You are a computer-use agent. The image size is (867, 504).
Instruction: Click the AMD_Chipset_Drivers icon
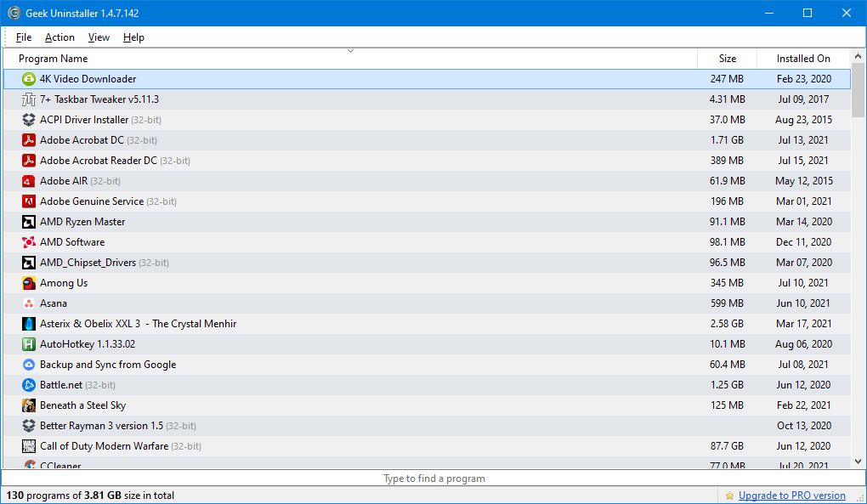pyautogui.click(x=29, y=263)
